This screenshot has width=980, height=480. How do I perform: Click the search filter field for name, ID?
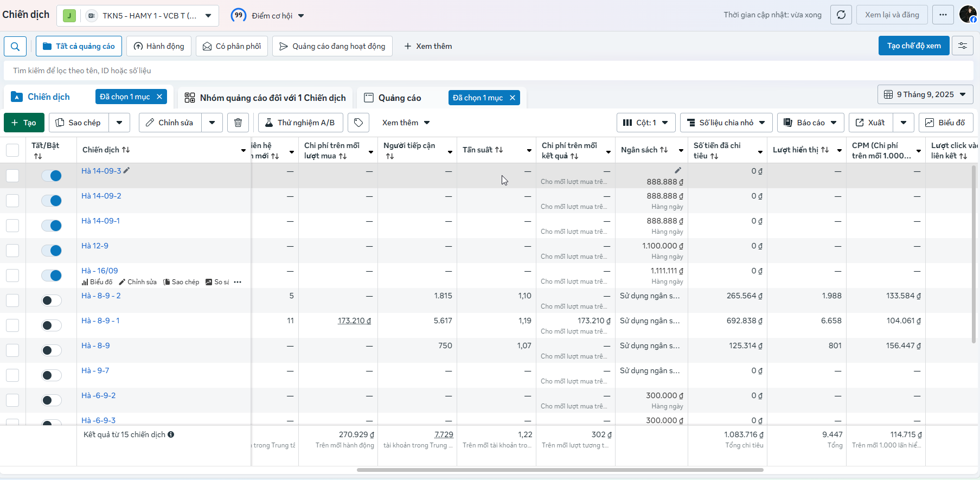click(489, 71)
